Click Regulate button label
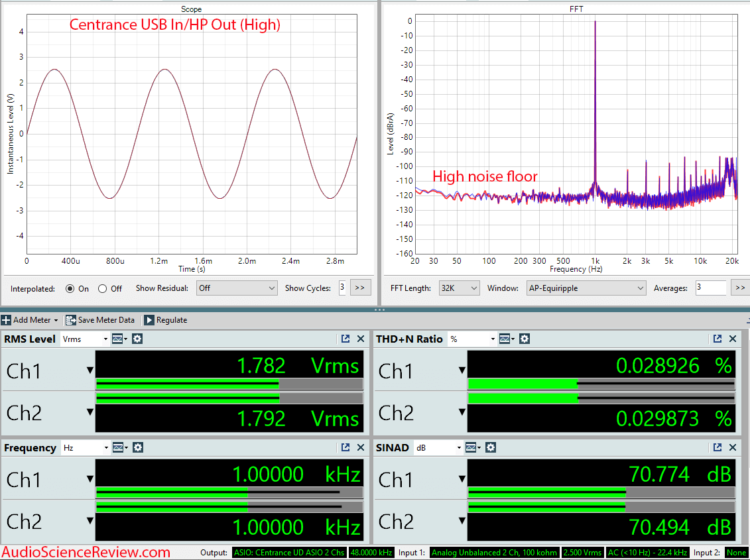This screenshot has height=560, width=750. pyautogui.click(x=172, y=320)
